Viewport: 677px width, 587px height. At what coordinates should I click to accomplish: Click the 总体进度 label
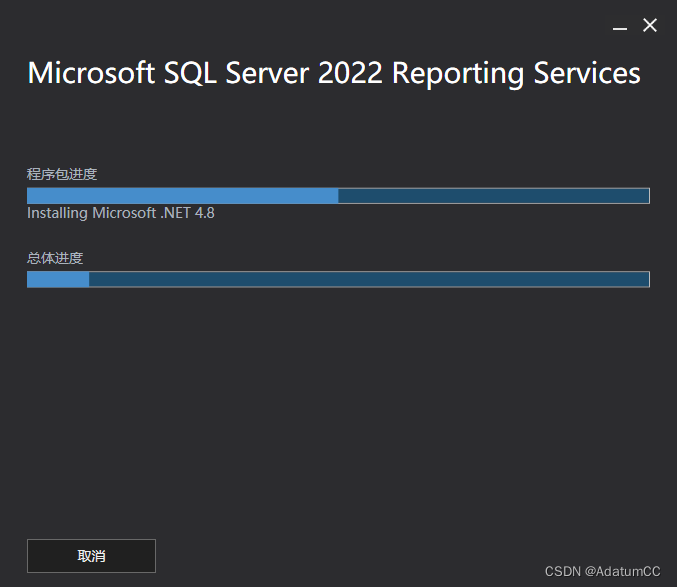[x=55, y=258]
